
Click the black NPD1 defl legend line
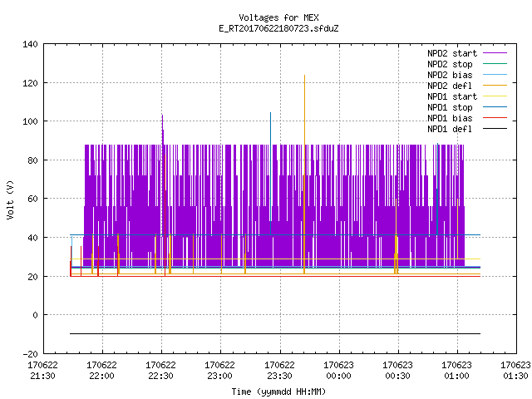click(495, 129)
